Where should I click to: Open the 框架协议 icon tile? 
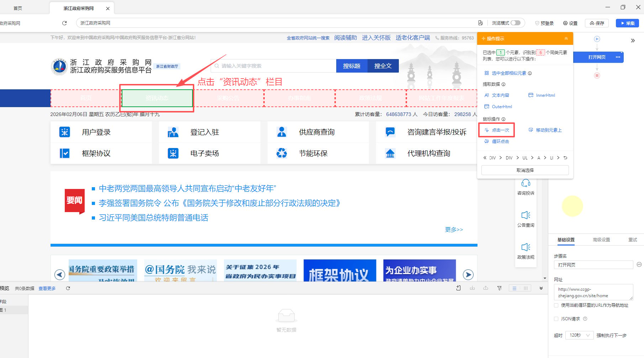pos(64,153)
